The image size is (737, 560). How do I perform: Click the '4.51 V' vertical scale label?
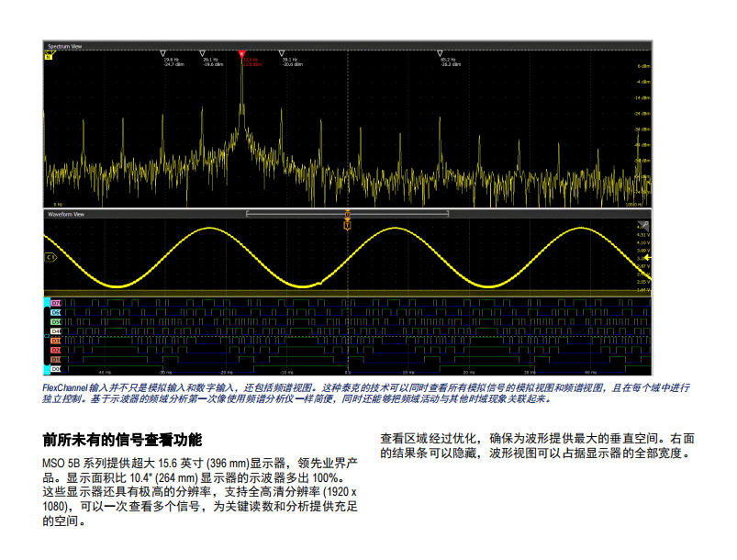(643, 235)
